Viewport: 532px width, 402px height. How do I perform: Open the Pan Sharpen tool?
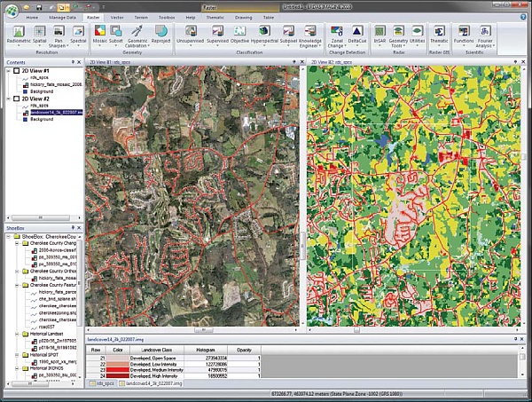[x=59, y=36]
